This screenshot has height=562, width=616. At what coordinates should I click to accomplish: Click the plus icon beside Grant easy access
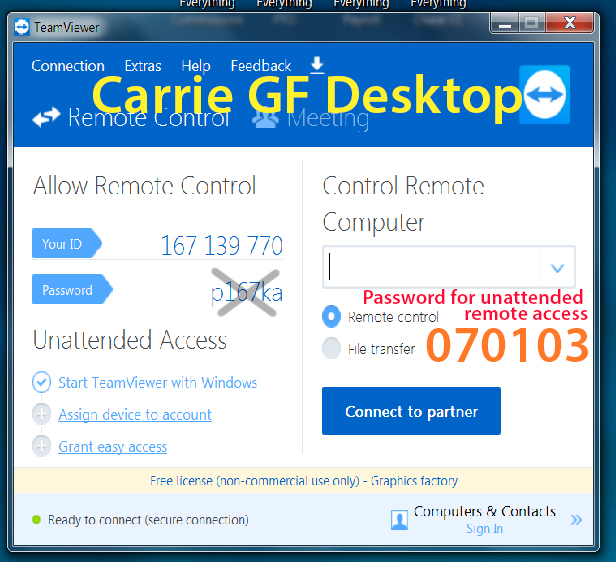[x=41, y=446]
